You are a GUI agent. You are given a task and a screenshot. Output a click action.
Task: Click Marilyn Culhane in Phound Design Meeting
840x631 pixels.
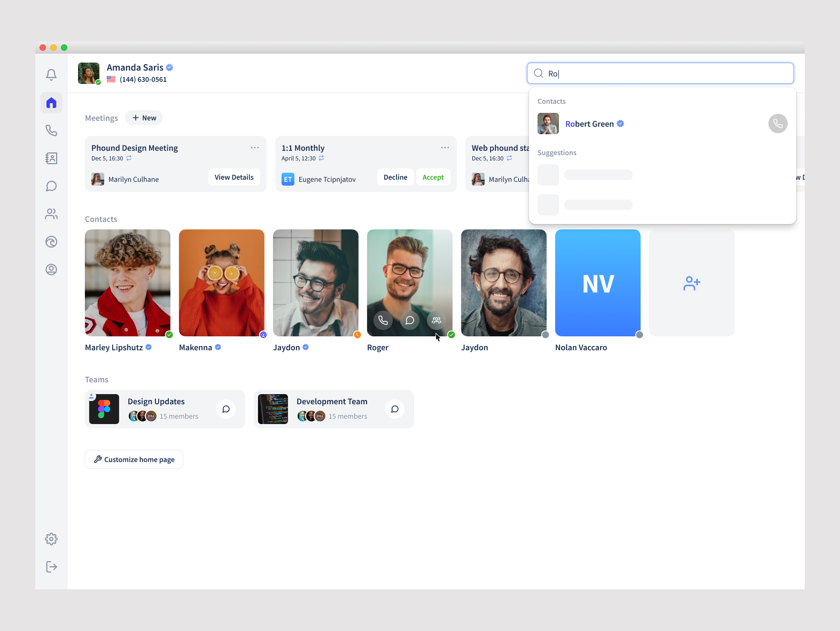(x=134, y=180)
